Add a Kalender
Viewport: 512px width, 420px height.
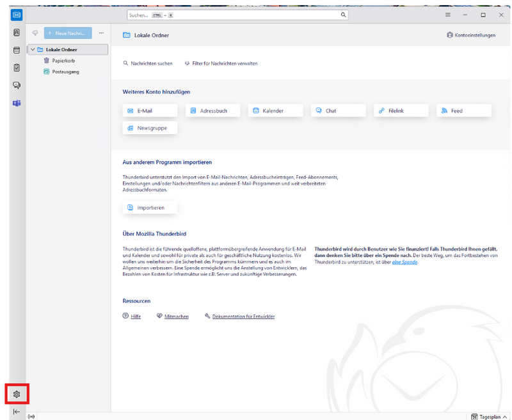(x=276, y=111)
